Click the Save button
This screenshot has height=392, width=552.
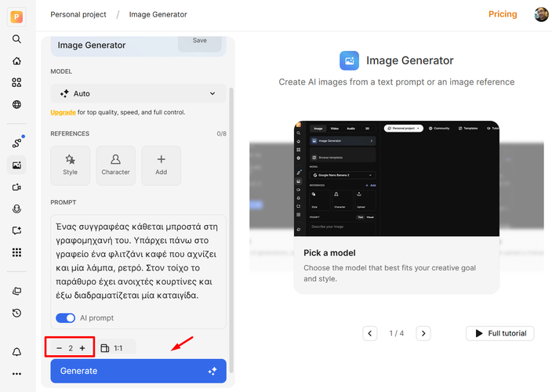click(x=200, y=42)
